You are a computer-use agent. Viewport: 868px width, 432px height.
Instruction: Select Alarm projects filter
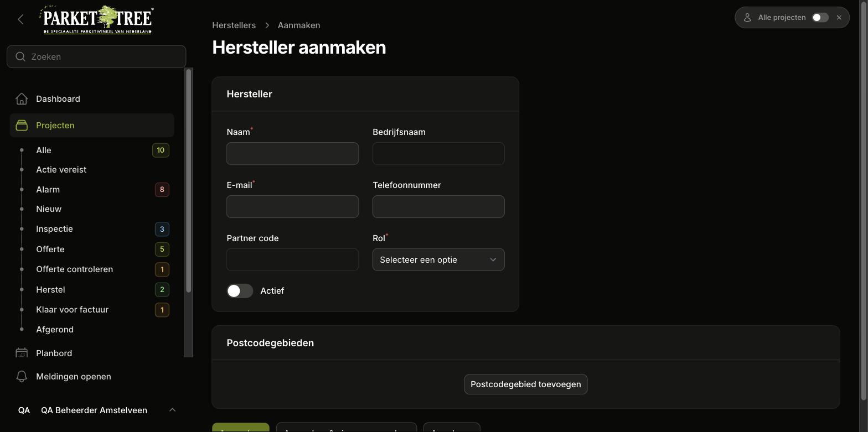48,189
